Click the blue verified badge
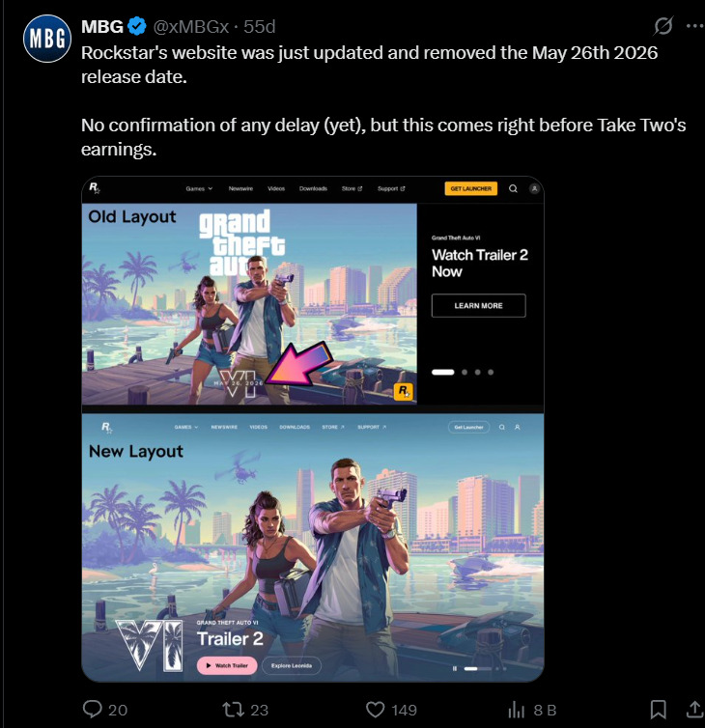This screenshot has height=728, width=705. 136,25
